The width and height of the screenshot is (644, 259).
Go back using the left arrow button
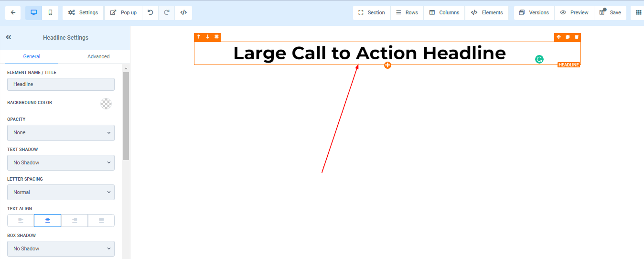coord(13,13)
